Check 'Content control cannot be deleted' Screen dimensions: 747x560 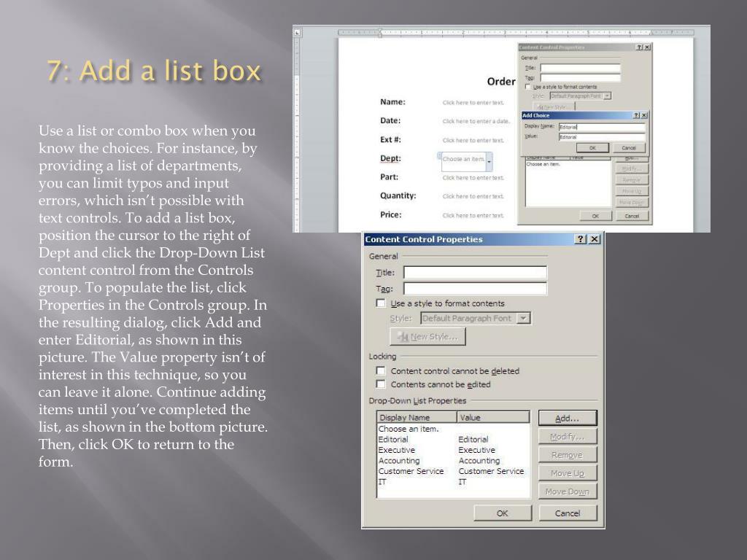pos(381,370)
